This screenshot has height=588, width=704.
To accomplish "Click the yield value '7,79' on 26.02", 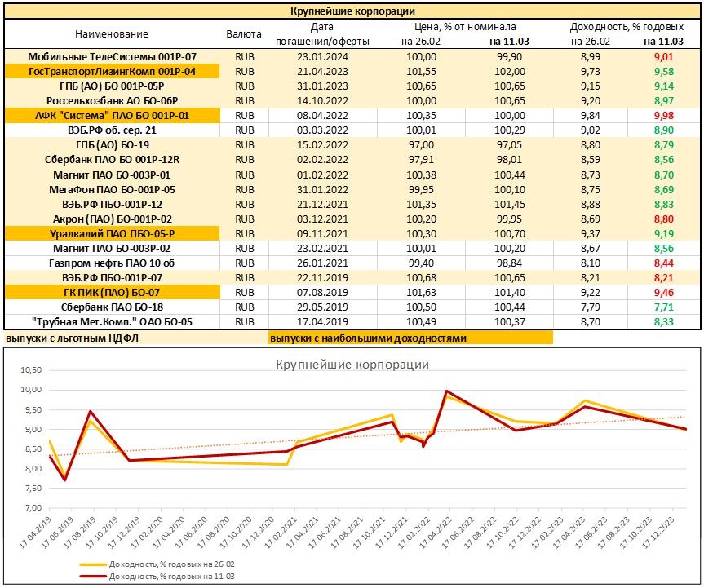I will tap(590, 307).
